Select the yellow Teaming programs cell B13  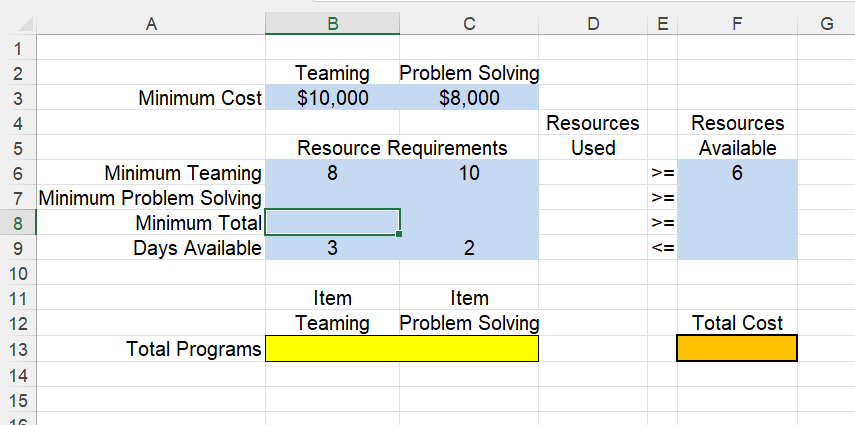pos(333,349)
